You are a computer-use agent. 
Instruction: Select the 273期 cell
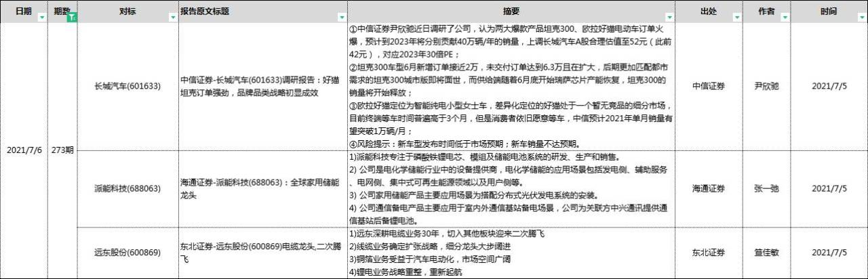[64, 150]
